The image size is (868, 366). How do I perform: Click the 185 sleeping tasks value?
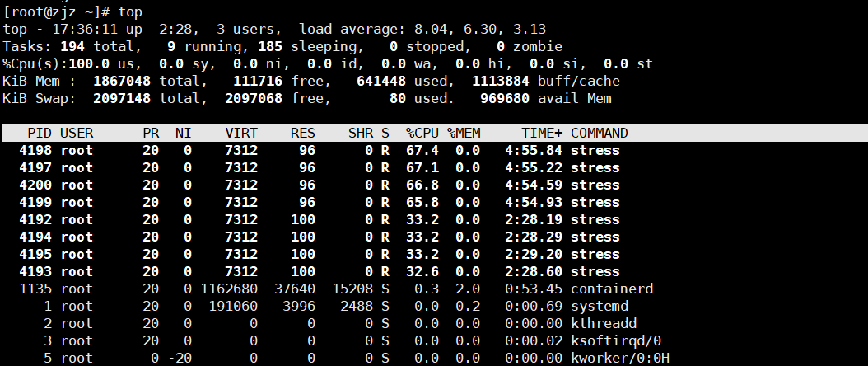(269, 46)
